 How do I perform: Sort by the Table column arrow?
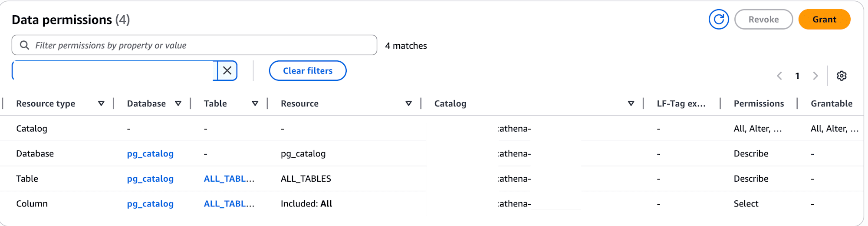pyautogui.click(x=255, y=103)
